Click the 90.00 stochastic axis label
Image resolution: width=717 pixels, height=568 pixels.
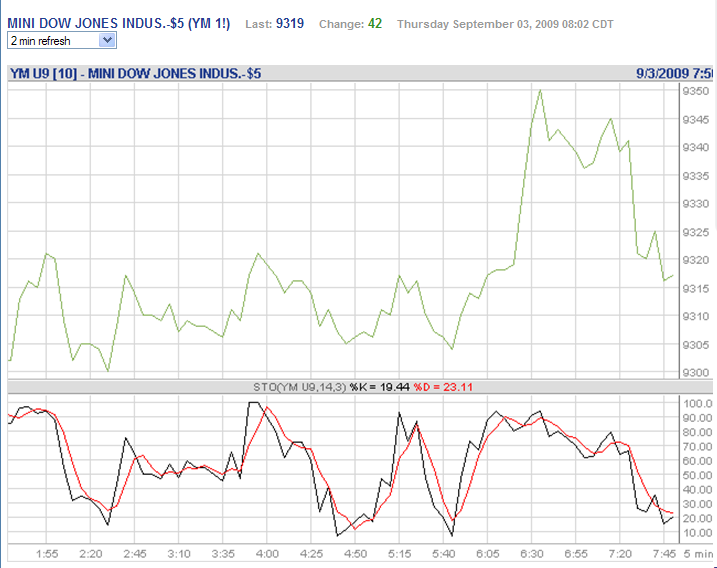[697, 418]
